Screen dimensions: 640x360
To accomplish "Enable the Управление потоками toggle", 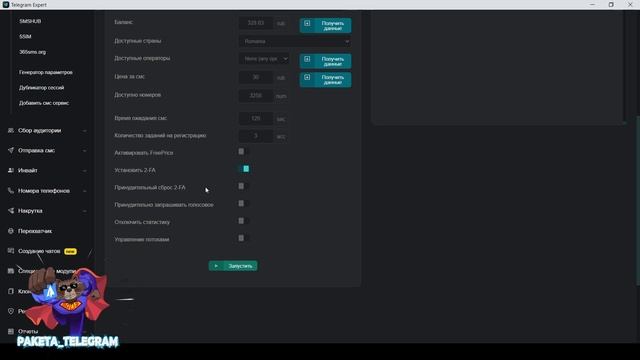I will [243, 238].
